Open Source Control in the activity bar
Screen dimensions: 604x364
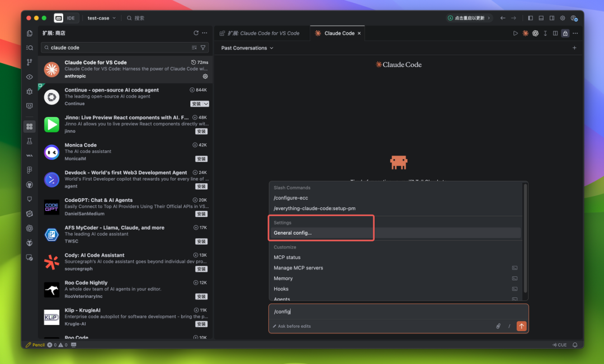click(30, 62)
